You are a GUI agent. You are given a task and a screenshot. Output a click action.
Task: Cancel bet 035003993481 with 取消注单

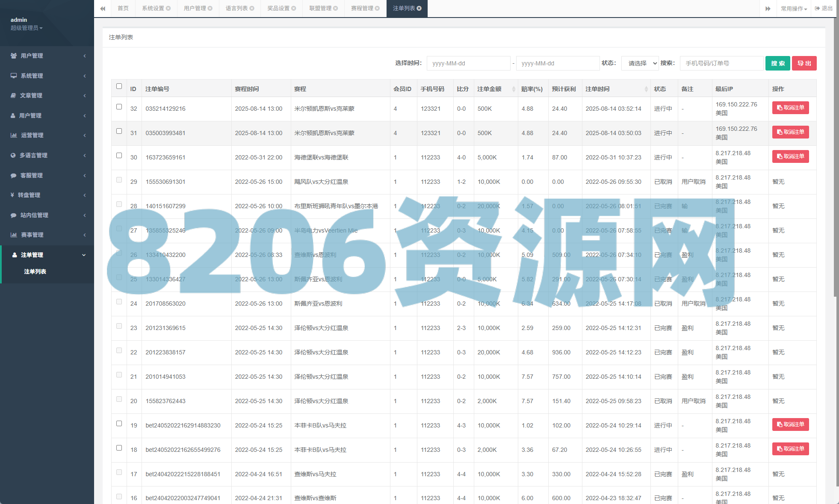point(791,132)
